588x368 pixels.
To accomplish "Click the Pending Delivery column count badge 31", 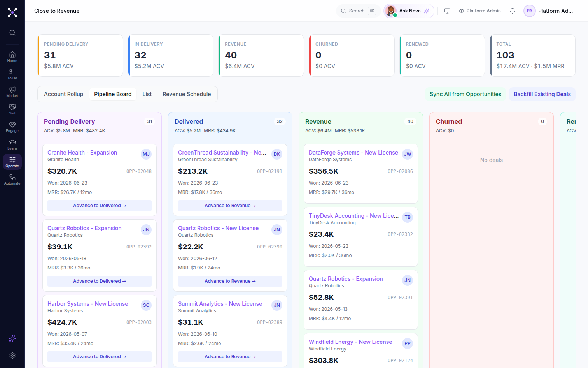I will 150,121.
